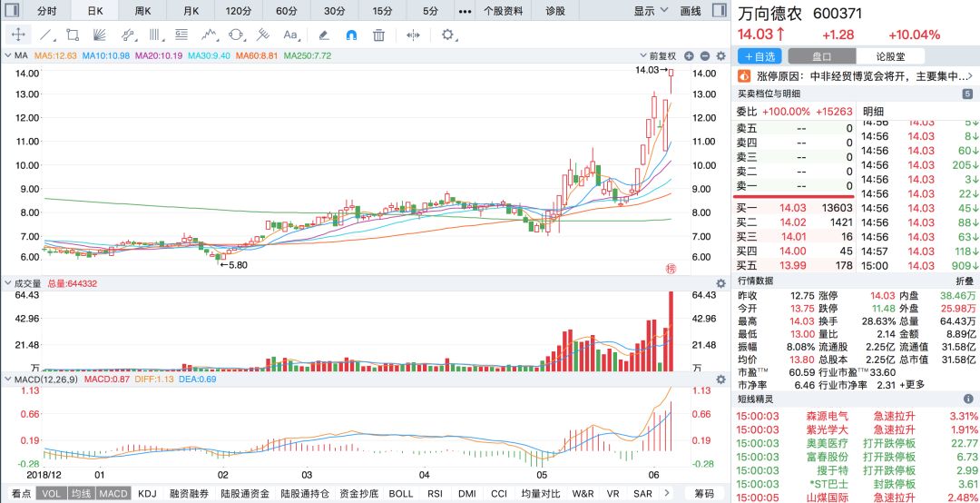Toggle the right sidebar panel
The height and width of the screenshot is (503, 980).
click(x=720, y=11)
